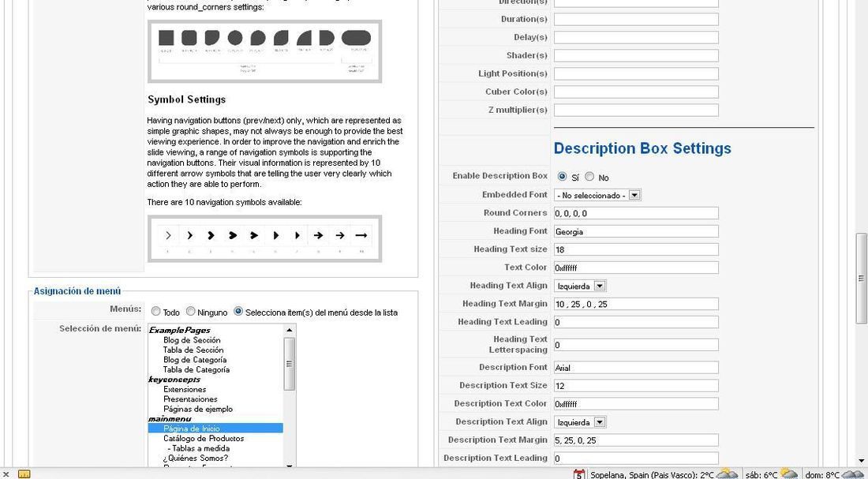This screenshot has width=868, height=479.
Task: Select 'Tabla de Sección' in menu list
Action: click(193, 350)
